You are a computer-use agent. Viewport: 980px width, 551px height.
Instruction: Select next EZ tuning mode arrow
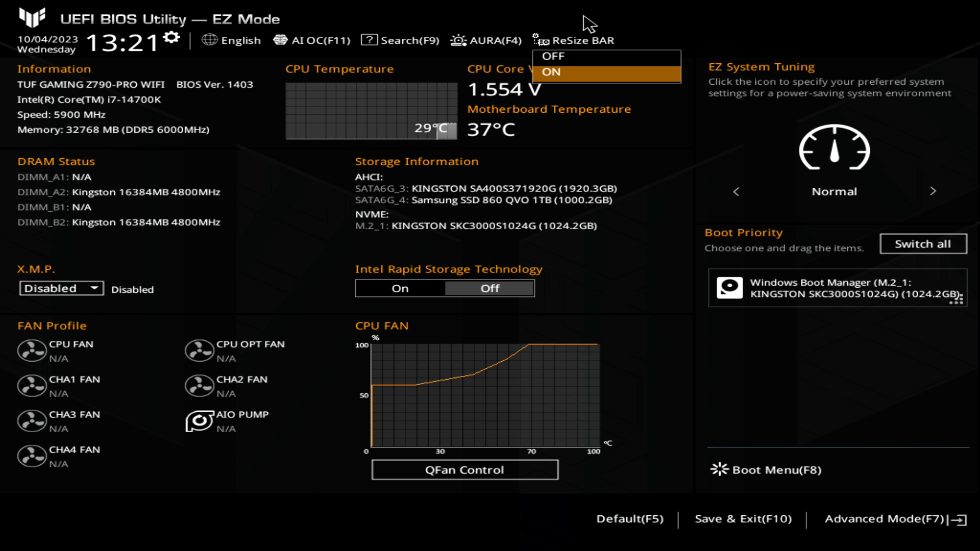pos(933,191)
